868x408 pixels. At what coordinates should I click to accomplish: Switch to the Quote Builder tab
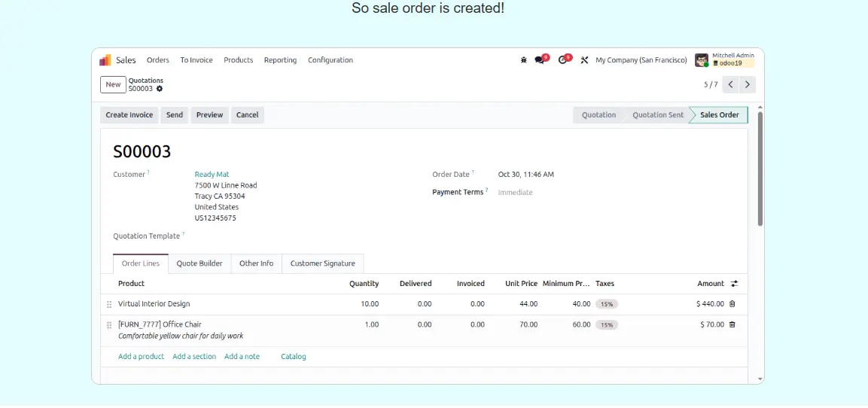(x=199, y=263)
